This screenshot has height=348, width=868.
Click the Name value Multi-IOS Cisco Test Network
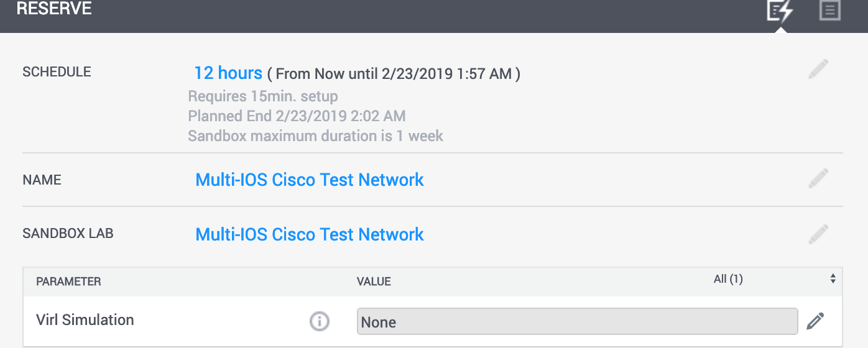pos(310,180)
